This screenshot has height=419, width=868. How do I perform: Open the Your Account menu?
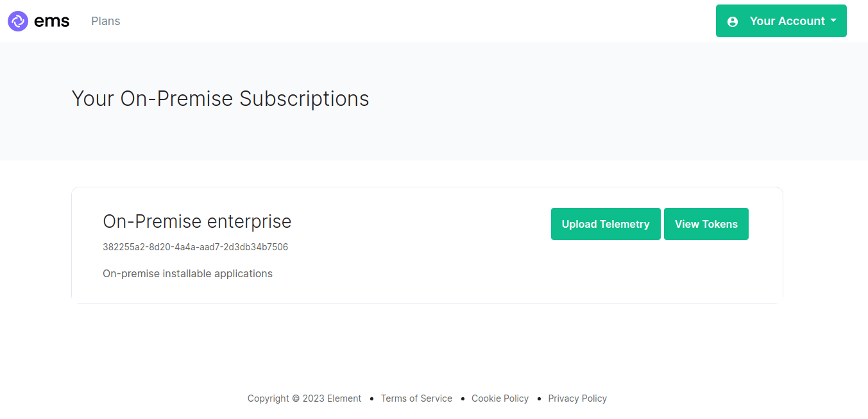coord(781,21)
